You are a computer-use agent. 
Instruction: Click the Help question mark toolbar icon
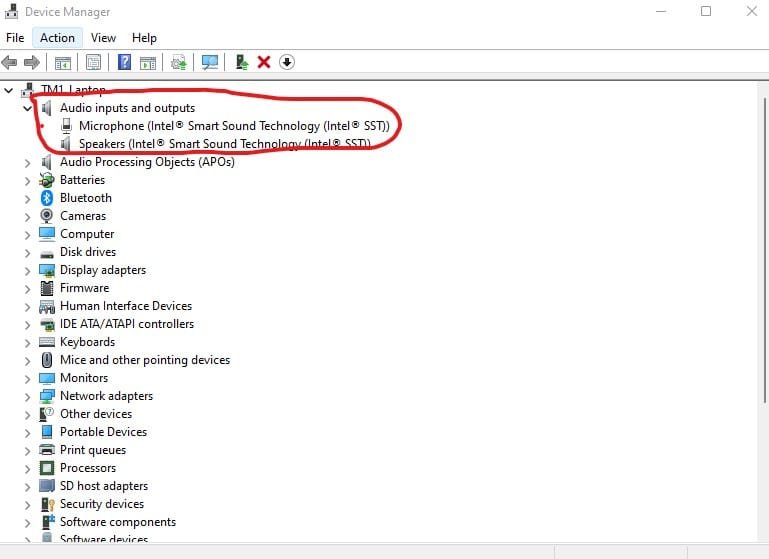coord(124,62)
